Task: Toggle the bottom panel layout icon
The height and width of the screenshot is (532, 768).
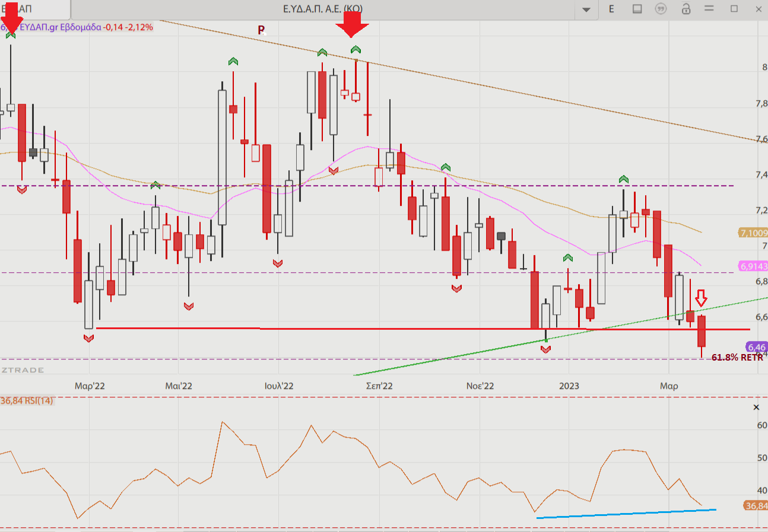Action: click(x=637, y=9)
